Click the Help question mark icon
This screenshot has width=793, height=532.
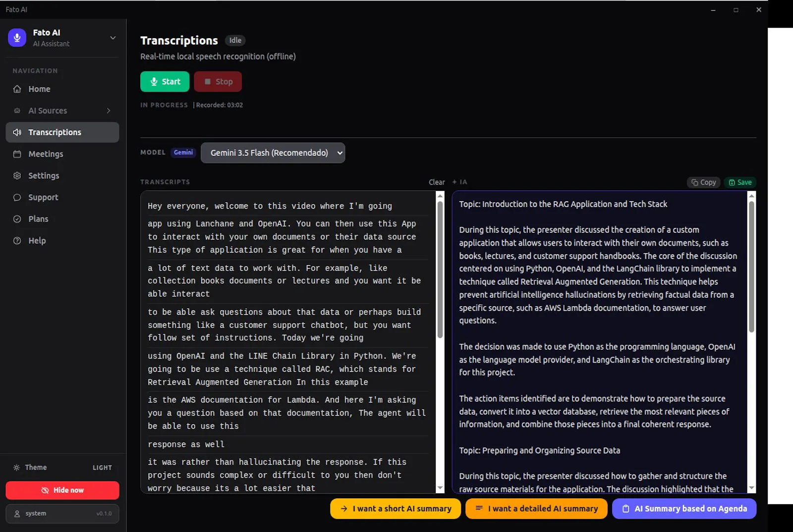tap(17, 241)
